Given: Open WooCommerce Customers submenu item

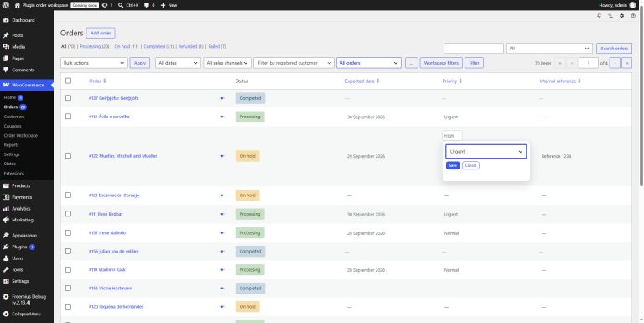Looking at the screenshot, I should (x=14, y=117).
